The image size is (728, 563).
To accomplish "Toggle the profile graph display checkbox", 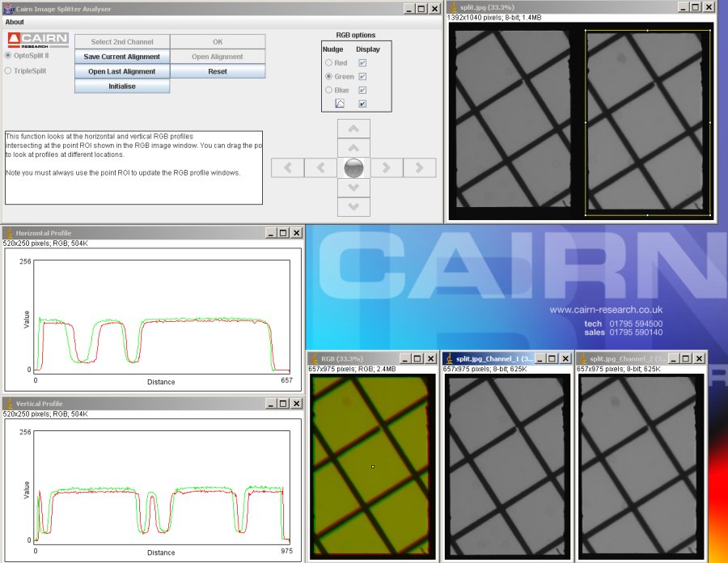I will 362,104.
